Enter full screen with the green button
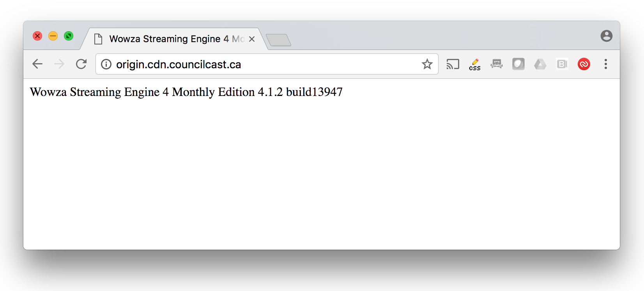Viewport: 644px width, 291px height. click(x=69, y=36)
